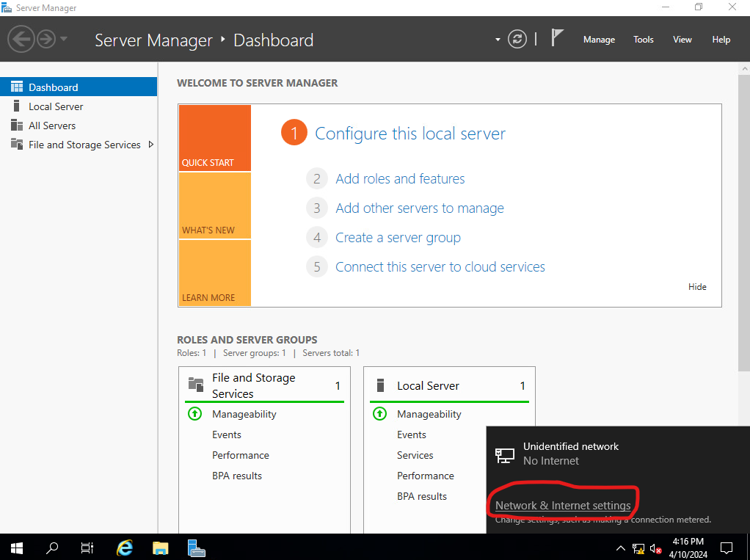
Task: Click Create a server group link
Action: coord(398,237)
